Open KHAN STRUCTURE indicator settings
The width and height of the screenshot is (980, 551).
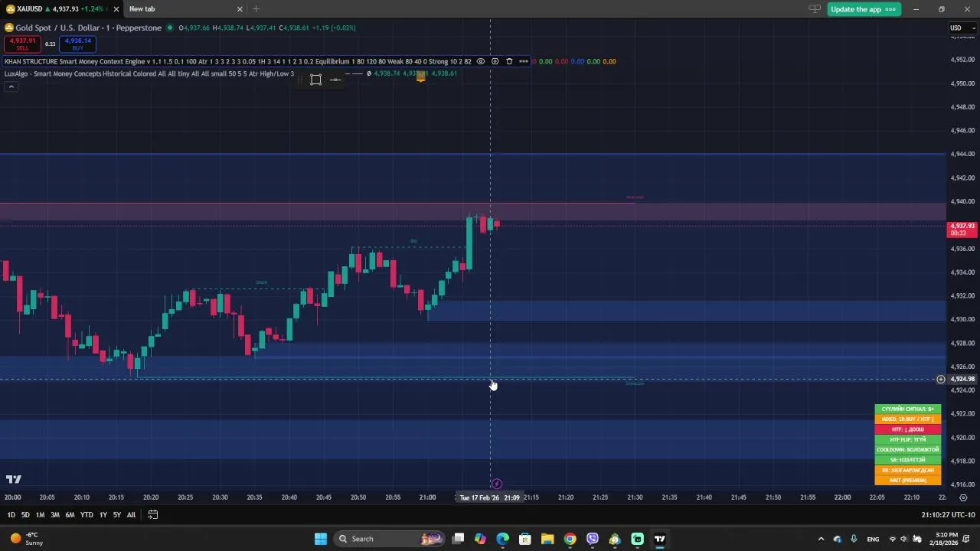(495, 61)
